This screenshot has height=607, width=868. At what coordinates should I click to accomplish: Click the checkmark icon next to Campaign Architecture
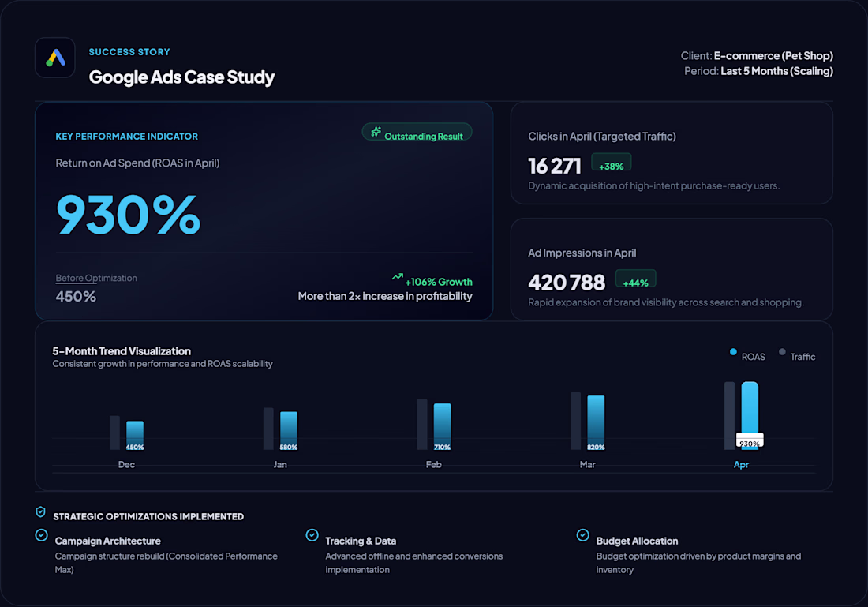coord(42,535)
